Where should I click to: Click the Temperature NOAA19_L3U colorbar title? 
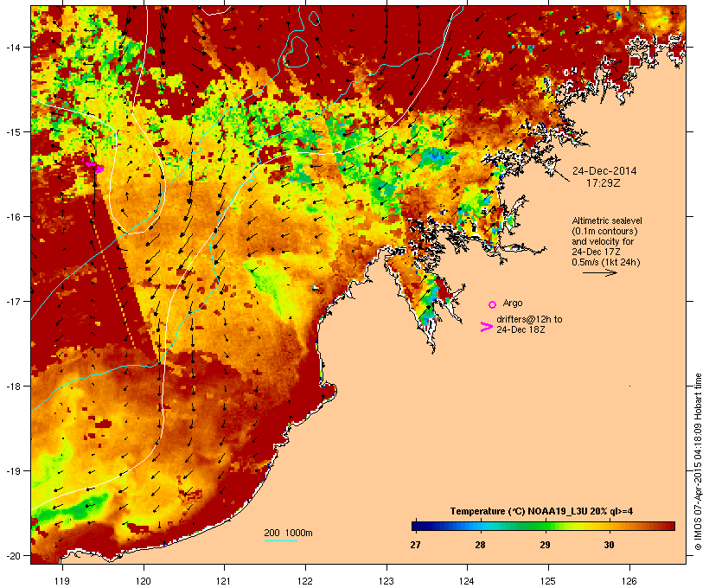tap(541, 512)
